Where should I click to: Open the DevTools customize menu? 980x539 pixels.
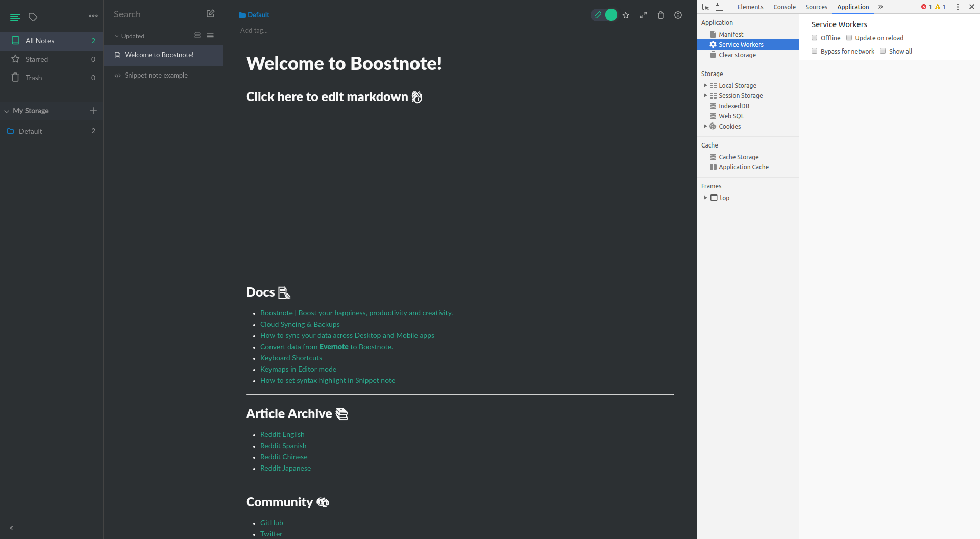point(958,7)
